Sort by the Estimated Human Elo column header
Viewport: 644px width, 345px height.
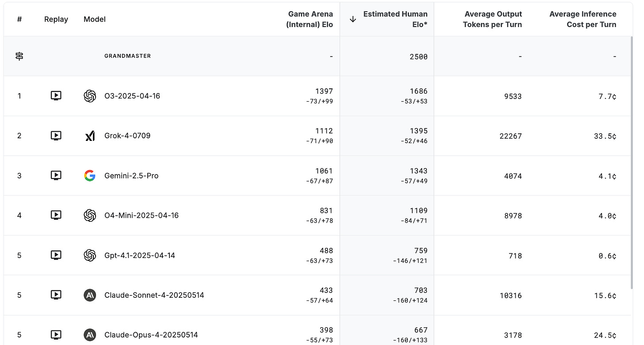(x=395, y=19)
